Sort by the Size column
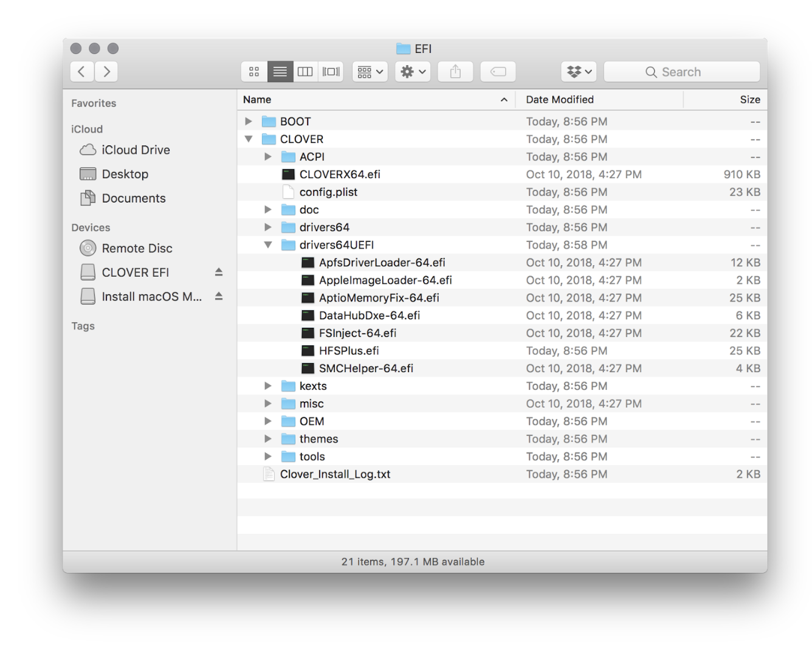The width and height of the screenshot is (812, 647). pyautogui.click(x=725, y=100)
